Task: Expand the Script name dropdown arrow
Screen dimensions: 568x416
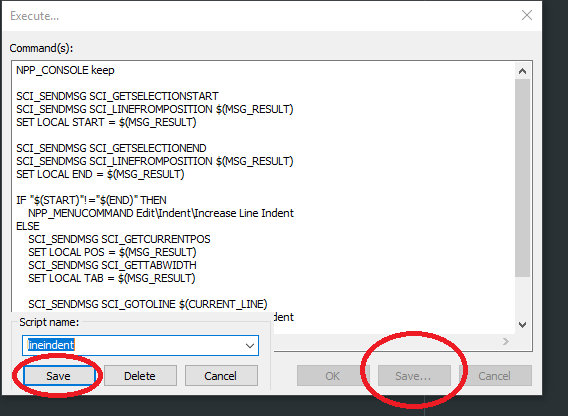Action: [250, 345]
